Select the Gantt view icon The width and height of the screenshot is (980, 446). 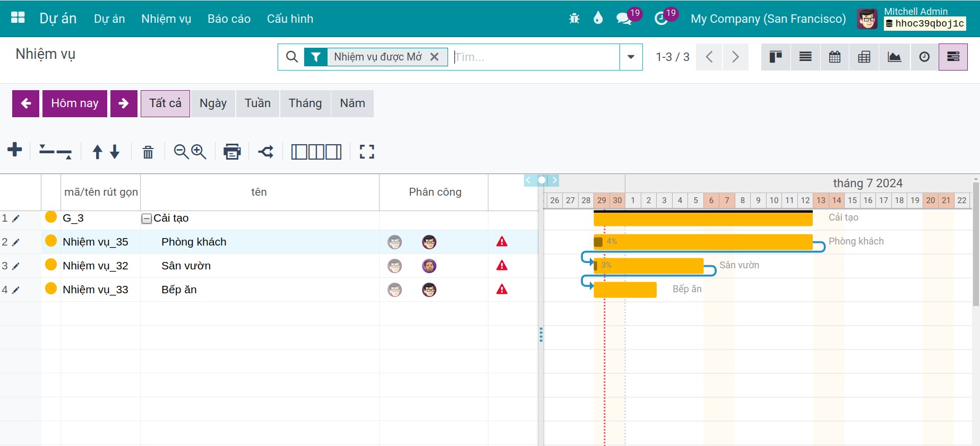[x=953, y=57]
